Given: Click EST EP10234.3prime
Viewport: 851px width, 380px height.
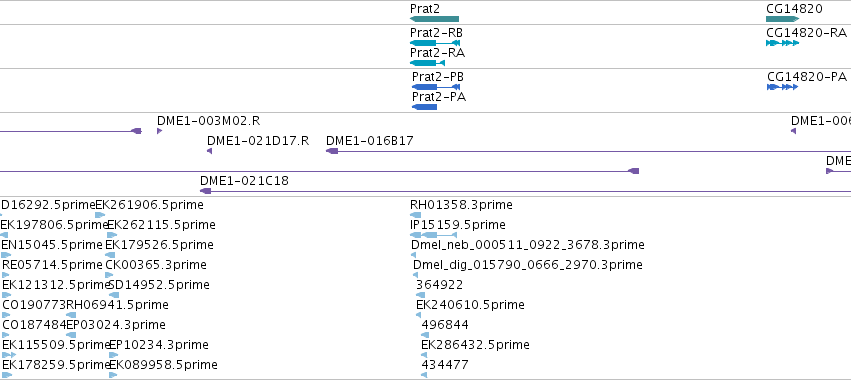Looking at the screenshot, I should pyautogui.click(x=113, y=355).
